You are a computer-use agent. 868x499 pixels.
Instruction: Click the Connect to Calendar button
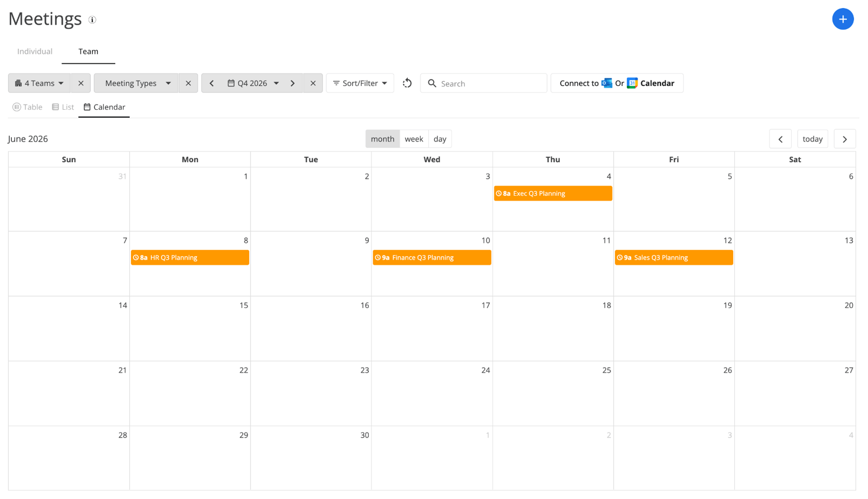[x=617, y=83]
